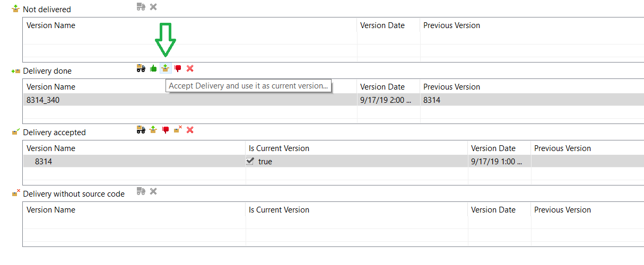Click Version Date header in Delivery done table
The height and width of the screenshot is (265, 644).
(x=382, y=87)
